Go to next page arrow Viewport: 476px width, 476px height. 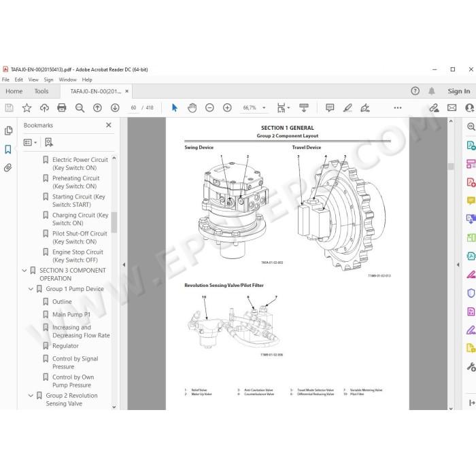(115, 107)
